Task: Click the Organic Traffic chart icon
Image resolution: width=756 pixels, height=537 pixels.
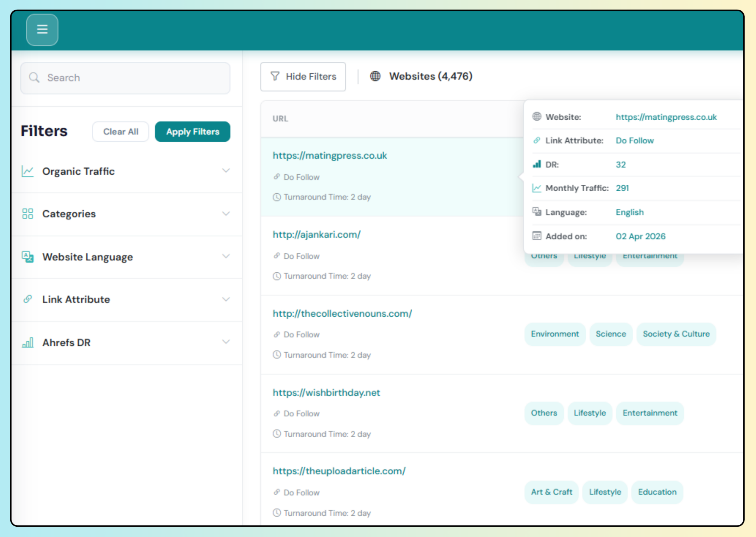Action: point(28,171)
